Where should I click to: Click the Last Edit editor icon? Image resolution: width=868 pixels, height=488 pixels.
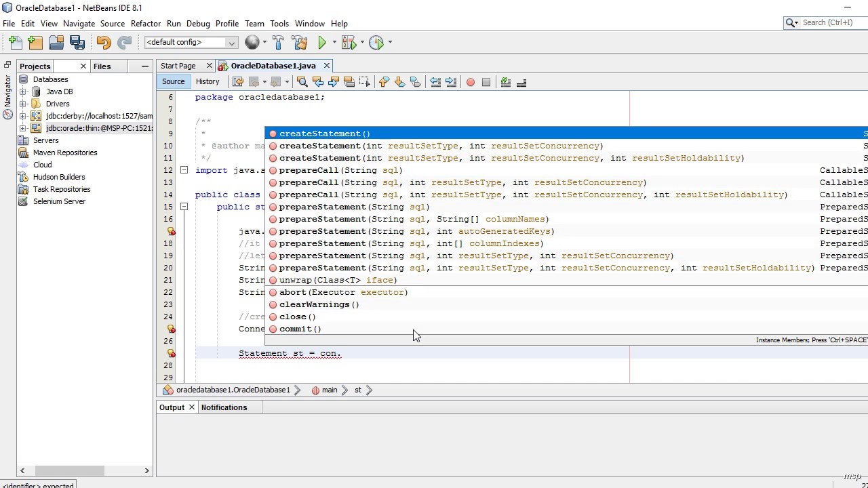point(237,82)
